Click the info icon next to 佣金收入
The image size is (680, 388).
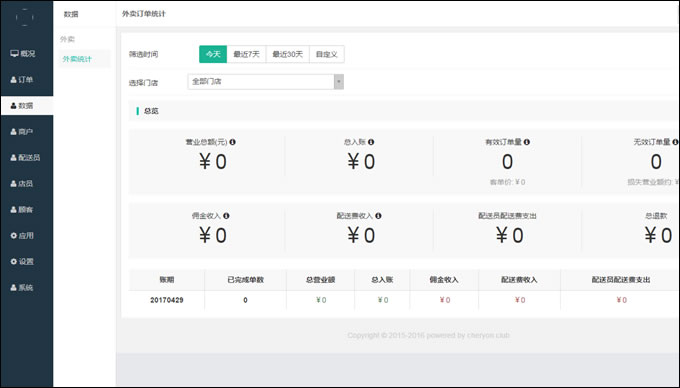click(x=226, y=215)
